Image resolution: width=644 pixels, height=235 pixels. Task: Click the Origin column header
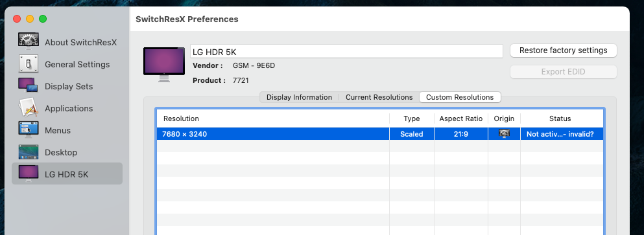coord(504,118)
